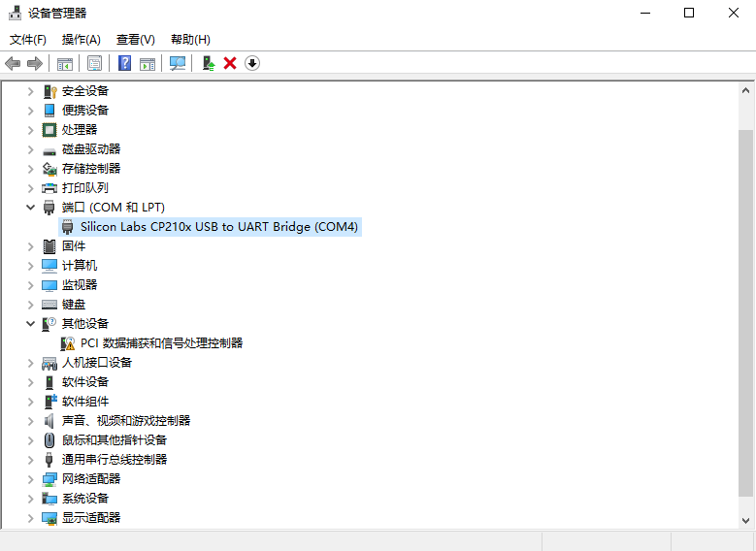Minimize the 设备管理器 window
Viewport: 756px width, 551px height.
point(645,13)
